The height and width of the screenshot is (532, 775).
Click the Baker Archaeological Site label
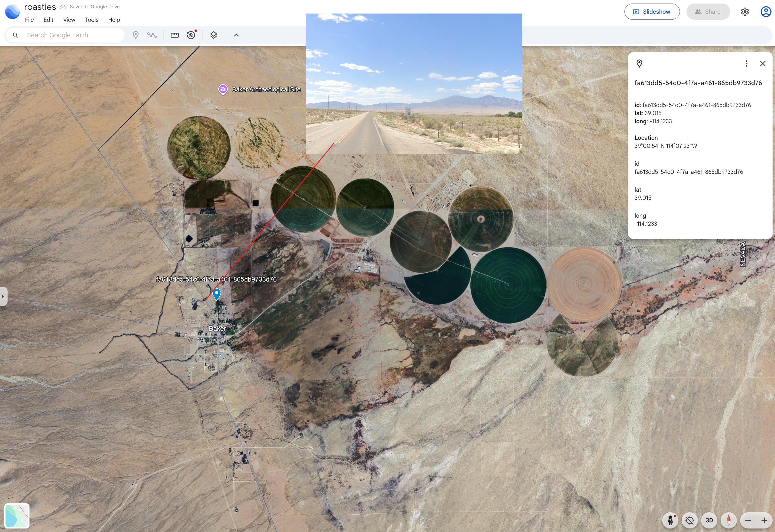coord(266,89)
